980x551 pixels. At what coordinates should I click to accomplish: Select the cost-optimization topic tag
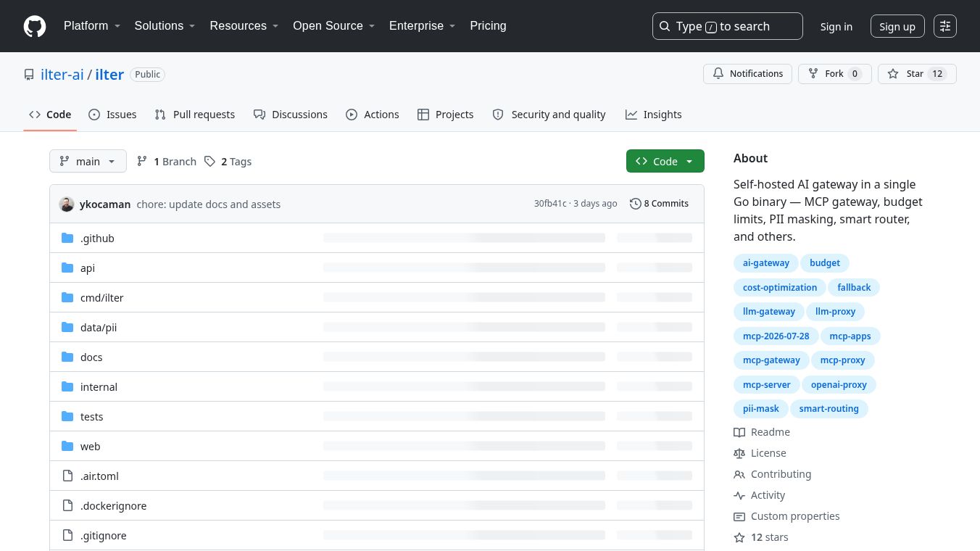pyautogui.click(x=780, y=288)
